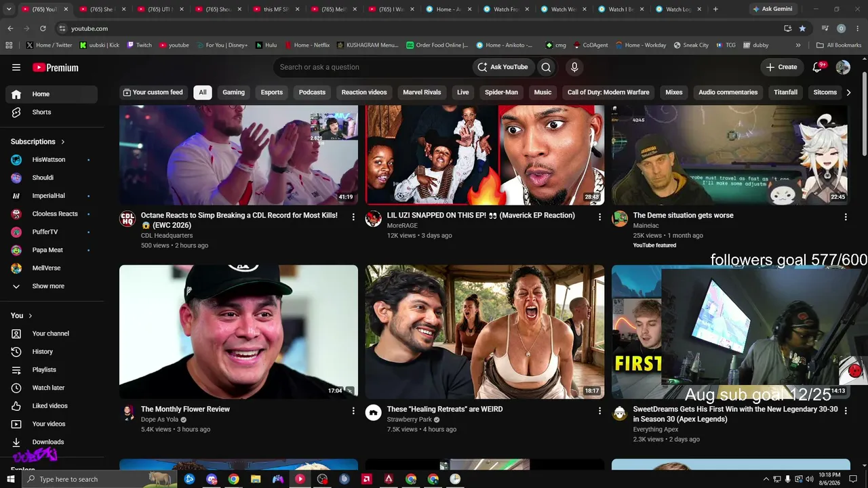Open Chrome media controls icon
Image resolution: width=868 pixels, height=488 pixels.
coord(825,28)
